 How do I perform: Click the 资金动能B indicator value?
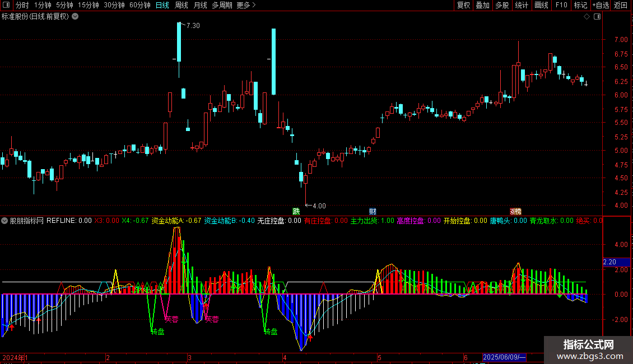[229, 221]
